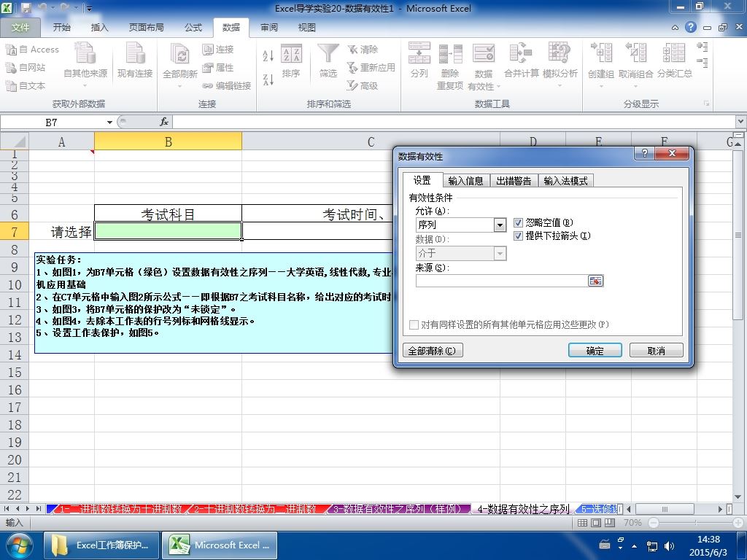Viewport: 747px width, 560px height.
Task: Open the 输入信息 dialog tab
Action: tap(465, 181)
